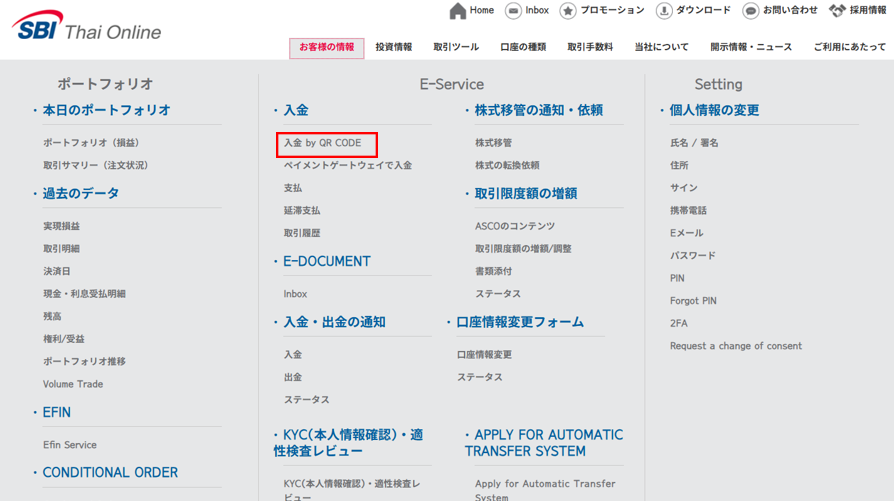
Task: Click the 権利/受益 link
Action: [x=64, y=339]
